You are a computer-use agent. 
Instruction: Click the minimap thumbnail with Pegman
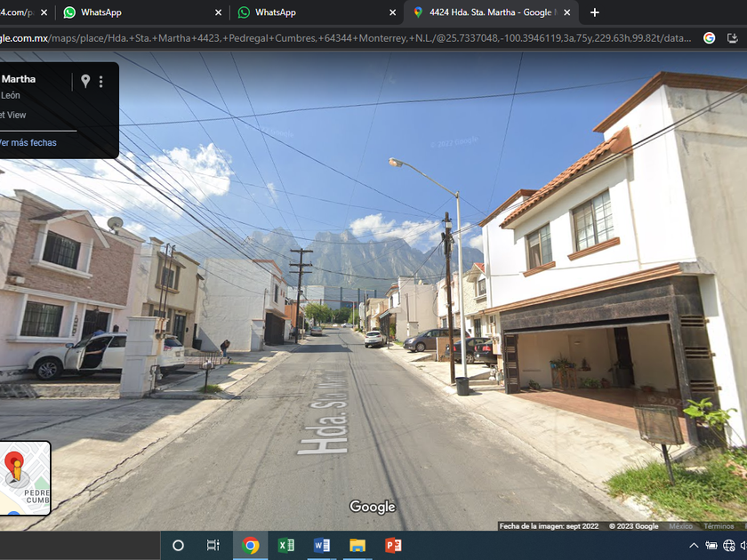25,478
